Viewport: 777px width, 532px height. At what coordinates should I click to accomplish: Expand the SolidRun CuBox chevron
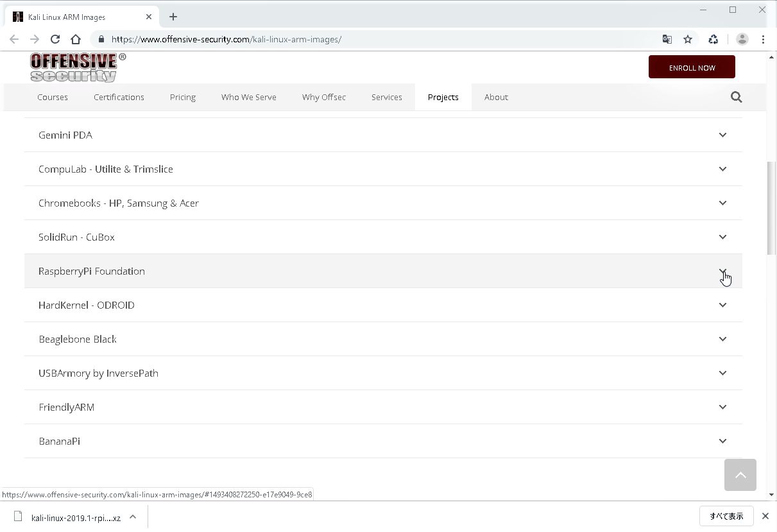click(722, 237)
